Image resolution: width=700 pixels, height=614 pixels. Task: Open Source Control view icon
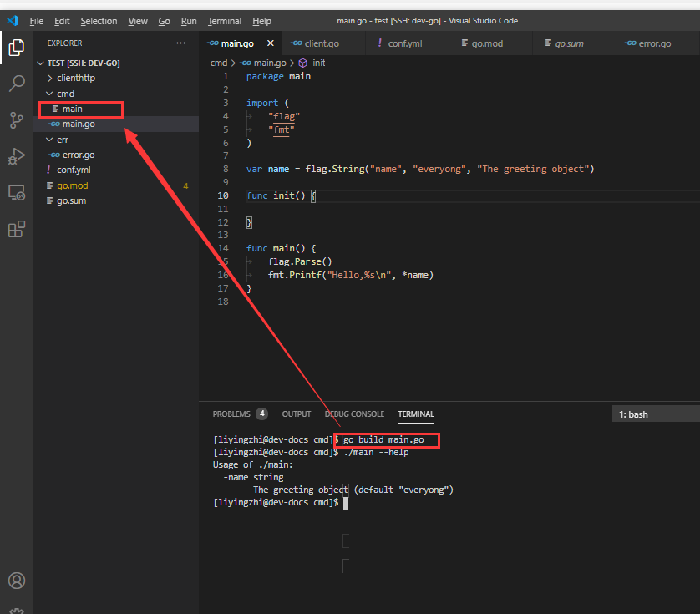point(17,120)
